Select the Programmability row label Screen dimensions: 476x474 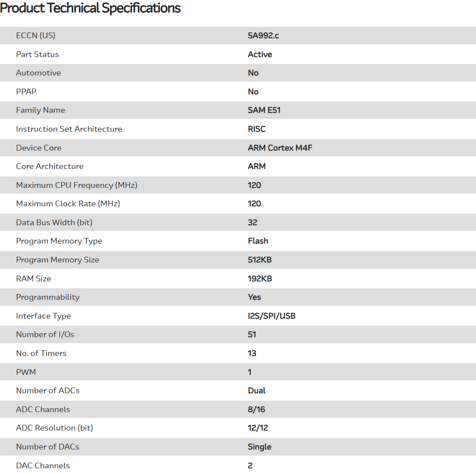click(x=48, y=297)
